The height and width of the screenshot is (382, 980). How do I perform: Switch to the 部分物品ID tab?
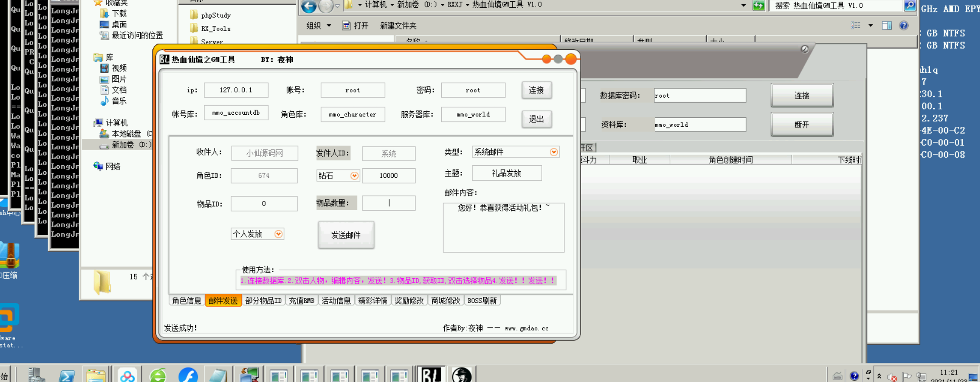263,301
